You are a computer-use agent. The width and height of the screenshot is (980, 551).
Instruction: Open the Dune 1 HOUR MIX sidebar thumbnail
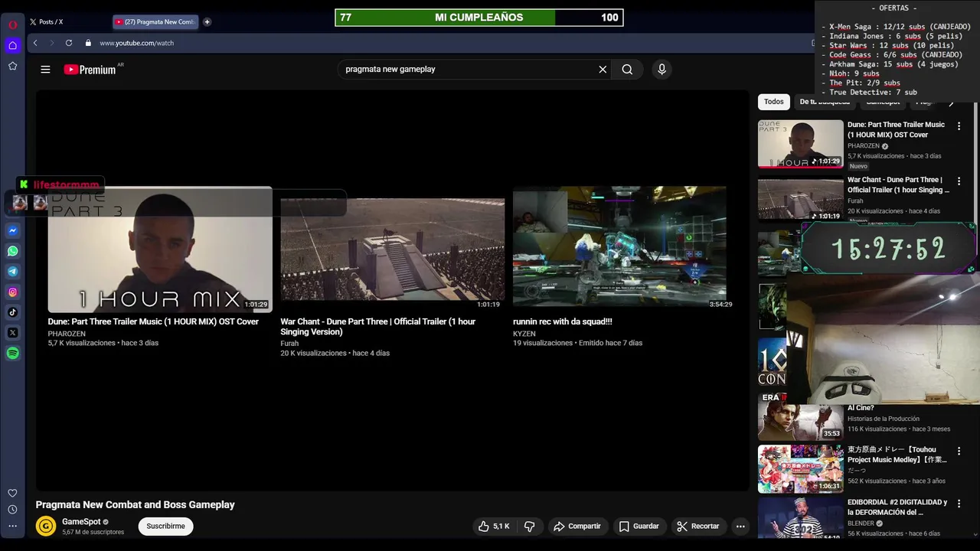click(801, 143)
